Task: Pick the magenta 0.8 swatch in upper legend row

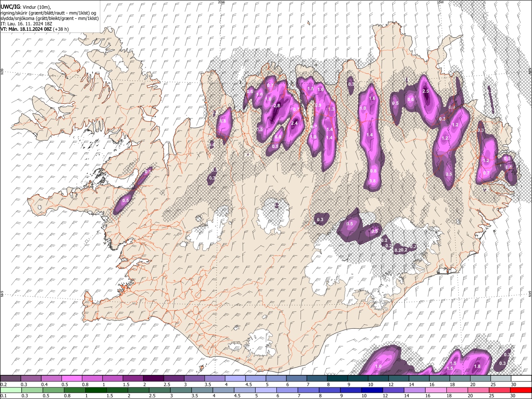Action: [92, 378]
